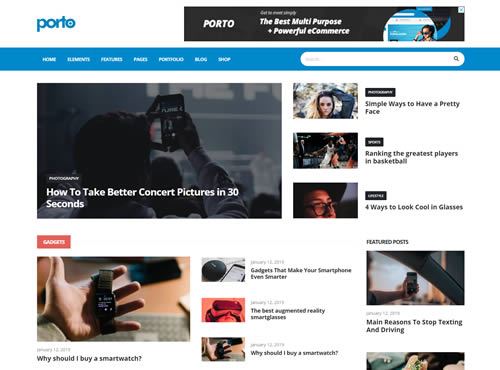Open the Pages menu item
The image size is (500, 370).
click(x=141, y=59)
